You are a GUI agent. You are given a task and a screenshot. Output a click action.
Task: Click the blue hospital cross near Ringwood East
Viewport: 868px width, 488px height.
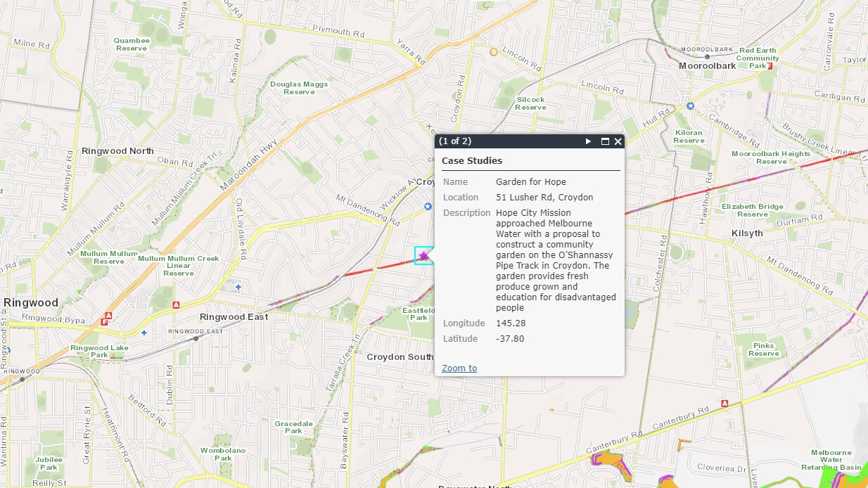coord(238,287)
